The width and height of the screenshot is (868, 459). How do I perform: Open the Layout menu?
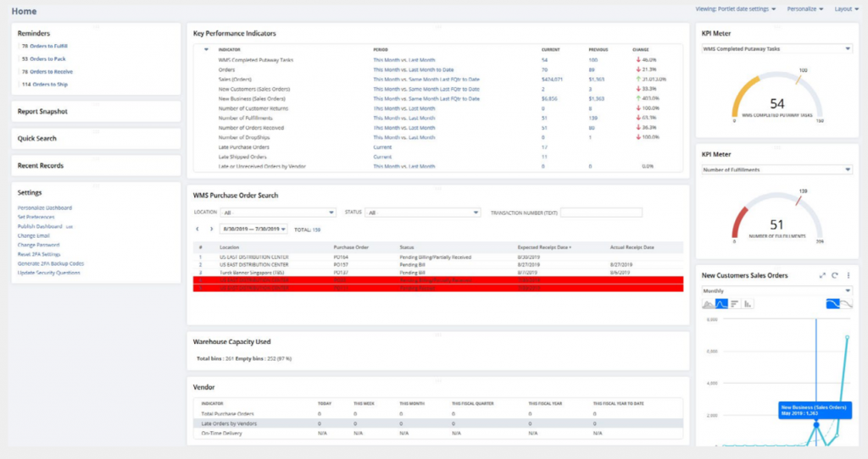click(847, 8)
